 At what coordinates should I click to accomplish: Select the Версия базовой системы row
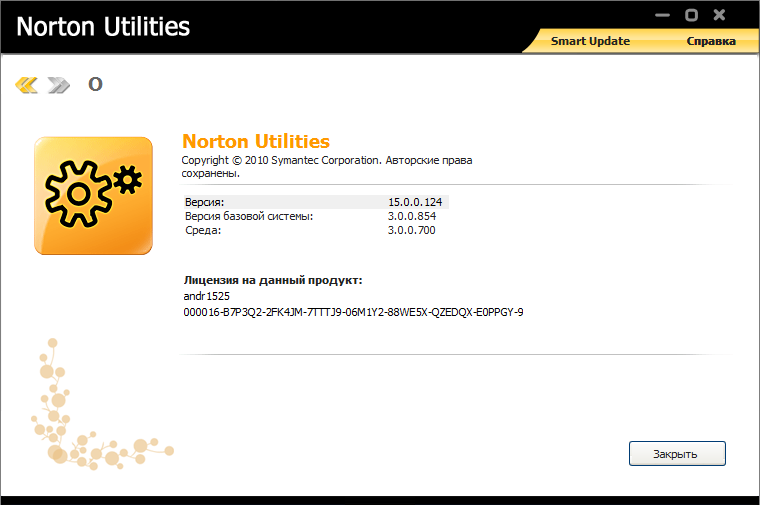(249, 216)
